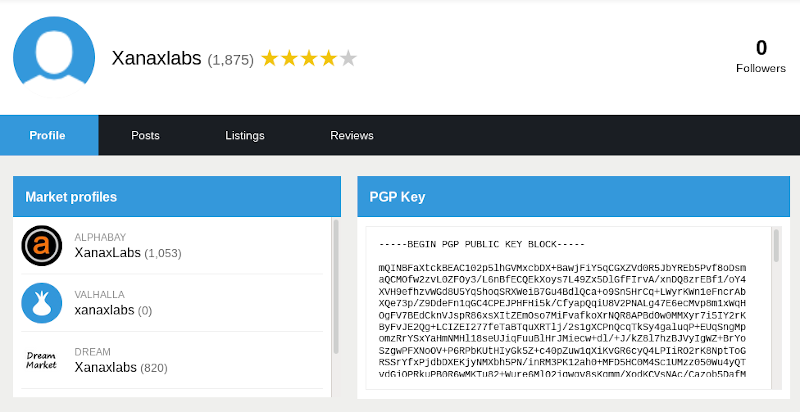Click the Market profiles list scrollbar

(336, 287)
